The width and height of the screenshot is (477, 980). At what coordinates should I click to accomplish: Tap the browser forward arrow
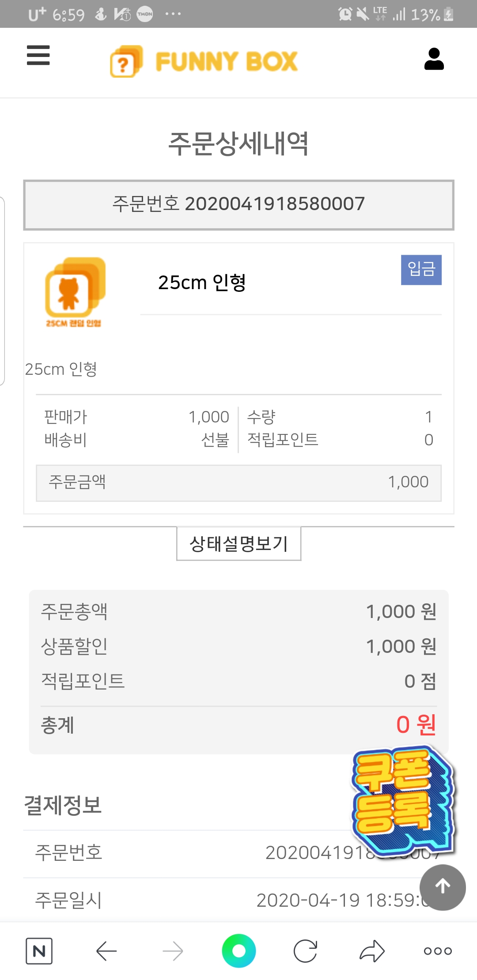point(173,951)
